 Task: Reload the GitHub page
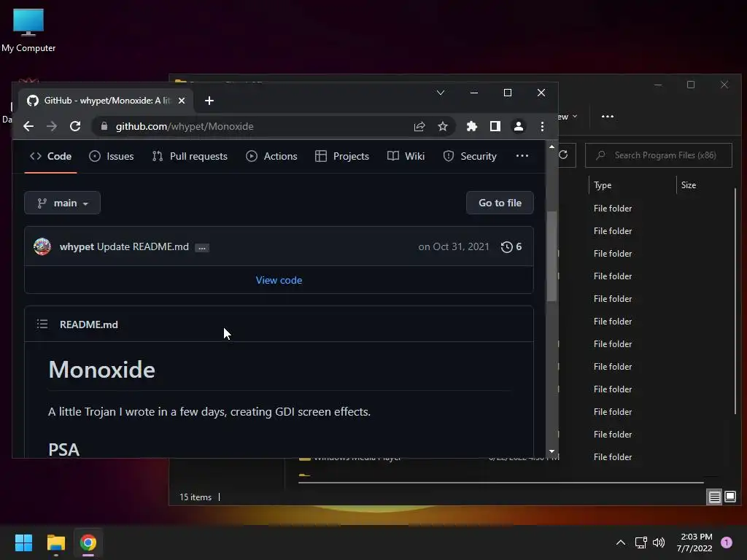[75, 126]
